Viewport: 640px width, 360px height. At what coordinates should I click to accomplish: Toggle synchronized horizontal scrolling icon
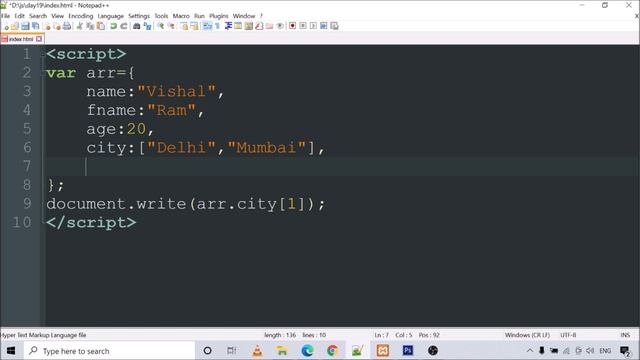click(x=194, y=26)
